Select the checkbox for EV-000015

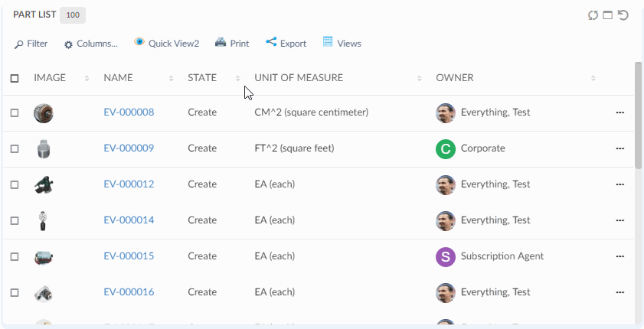point(15,257)
